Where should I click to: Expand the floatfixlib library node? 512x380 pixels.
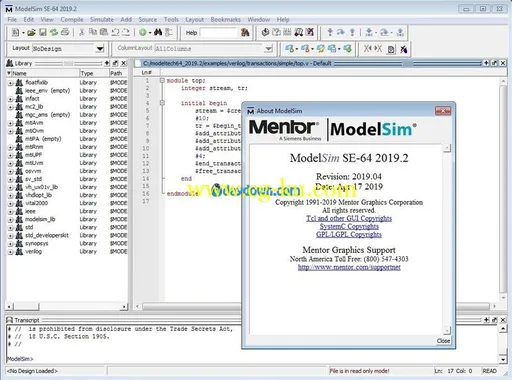[x=11, y=83]
